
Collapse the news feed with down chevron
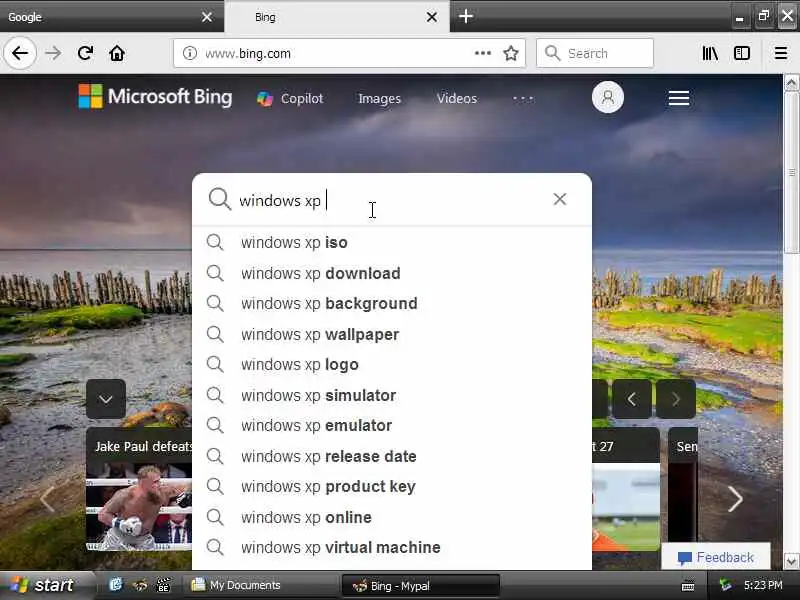coord(106,399)
